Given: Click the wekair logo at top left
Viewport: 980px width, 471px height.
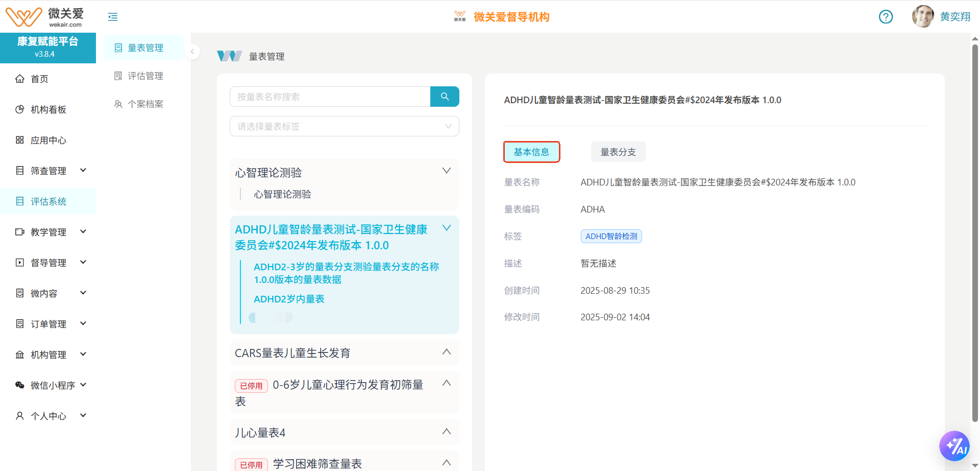Looking at the screenshot, I should tap(44, 17).
